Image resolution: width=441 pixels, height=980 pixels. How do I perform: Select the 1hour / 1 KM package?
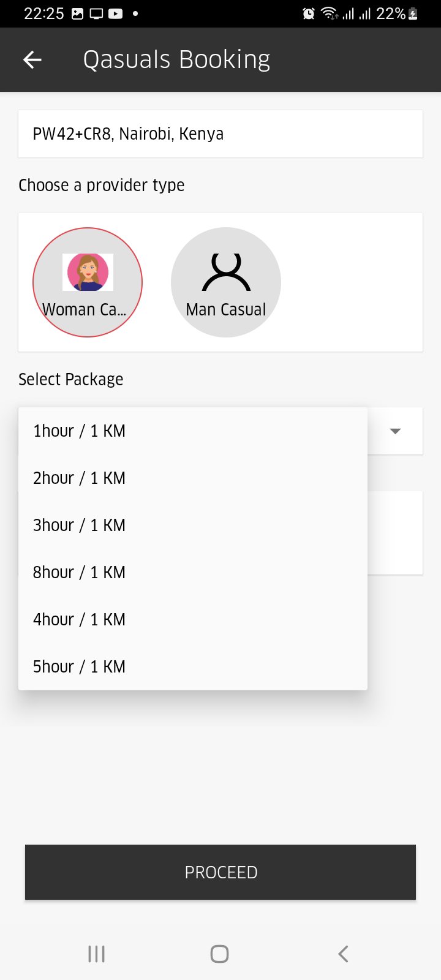[80, 431]
